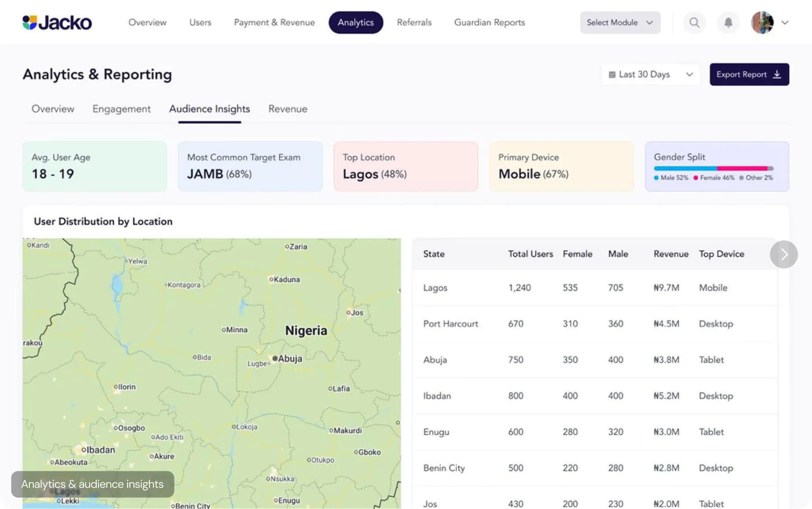Go to Users in top navigation
This screenshot has width=812, height=509.
(200, 23)
